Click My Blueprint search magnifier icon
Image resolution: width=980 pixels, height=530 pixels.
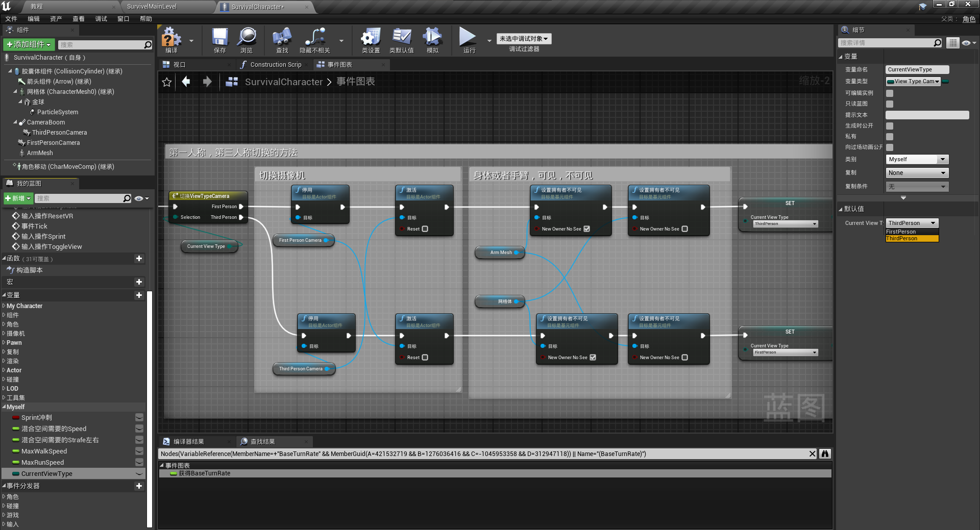coord(127,198)
